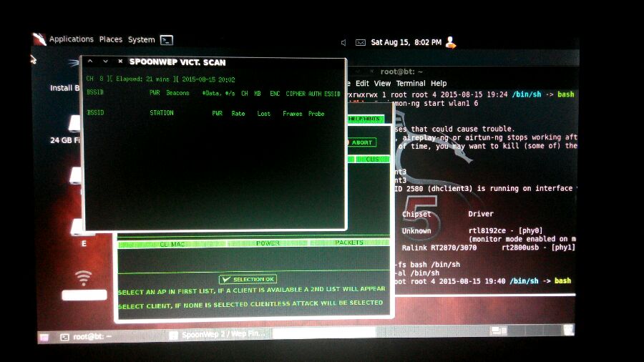Switch to the SpoonWep 2 taskbar entry
This screenshot has height=362, width=644.
point(219,335)
